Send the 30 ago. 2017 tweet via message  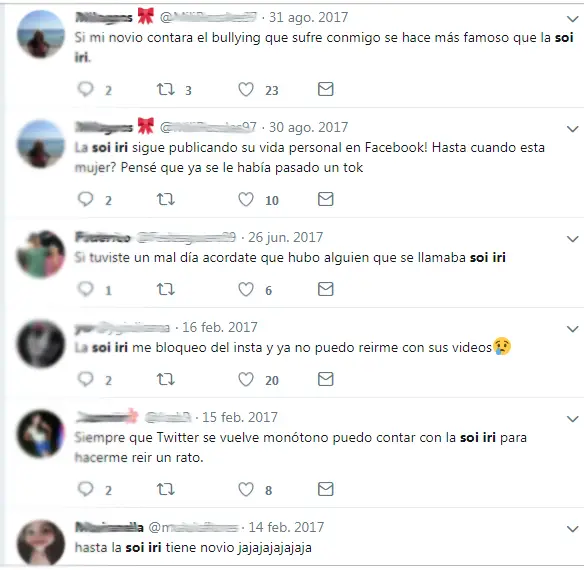coord(326,199)
